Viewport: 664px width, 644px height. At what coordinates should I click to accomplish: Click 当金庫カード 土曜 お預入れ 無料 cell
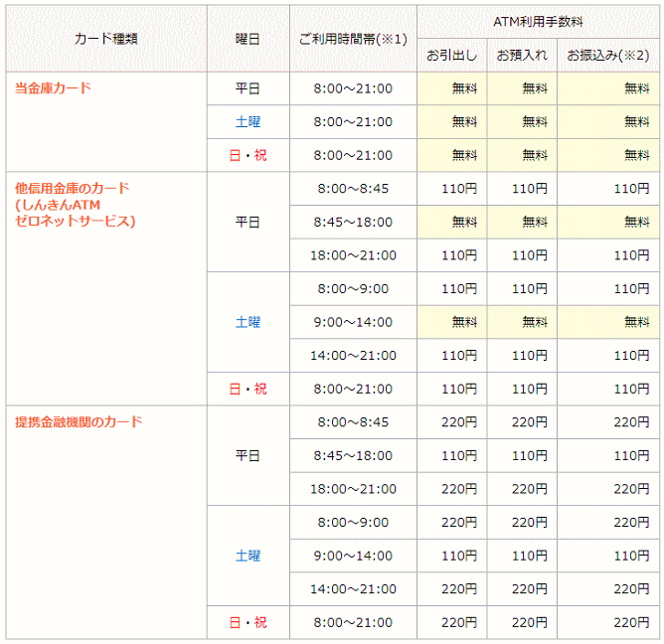coord(522,122)
